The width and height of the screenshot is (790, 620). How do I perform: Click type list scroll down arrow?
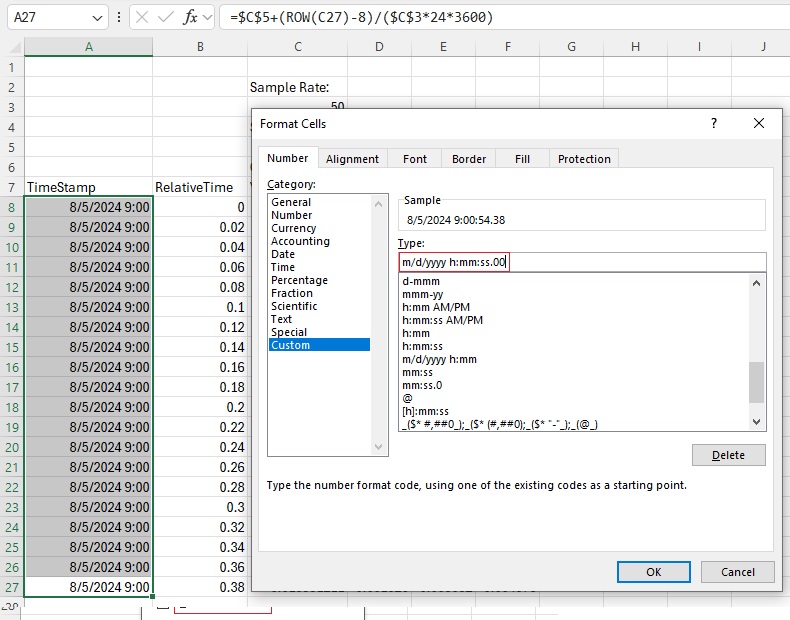[756, 422]
